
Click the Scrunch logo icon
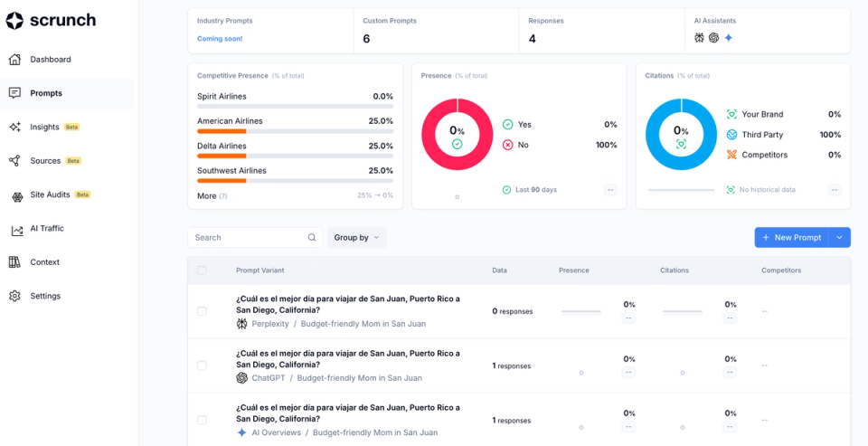coord(14,21)
